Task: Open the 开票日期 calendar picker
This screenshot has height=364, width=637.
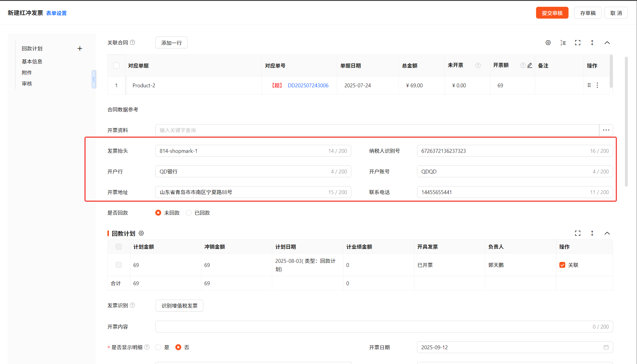Action: (x=606, y=347)
